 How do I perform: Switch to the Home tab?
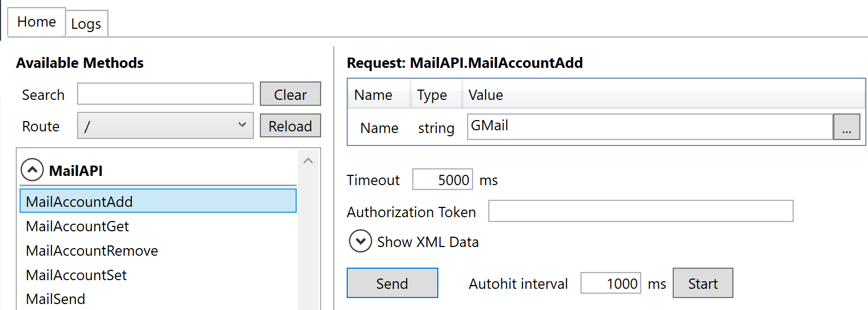[36, 22]
